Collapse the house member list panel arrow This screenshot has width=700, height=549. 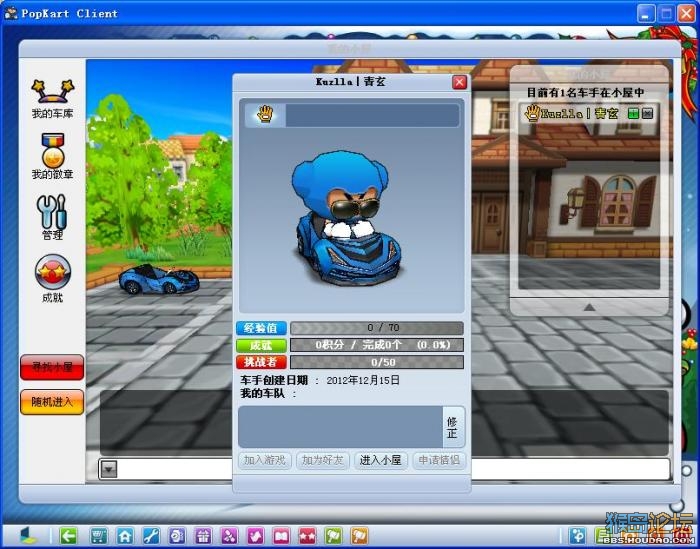pyautogui.click(x=589, y=307)
